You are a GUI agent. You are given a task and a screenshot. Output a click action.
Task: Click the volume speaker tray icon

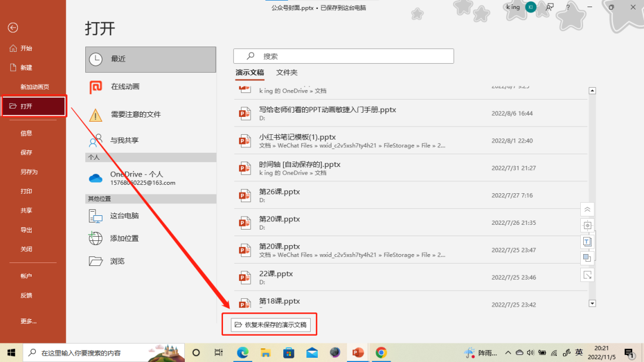click(x=531, y=352)
